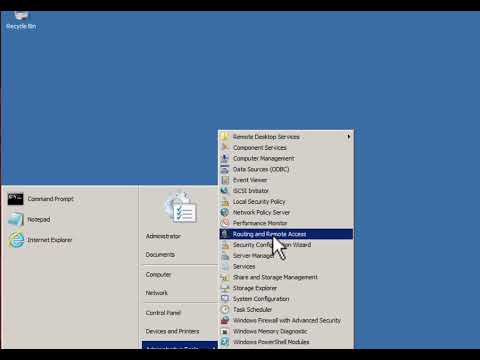This screenshot has width=480, height=360.
Task: Click the Task Scheduler clock icon
Action: point(225,310)
